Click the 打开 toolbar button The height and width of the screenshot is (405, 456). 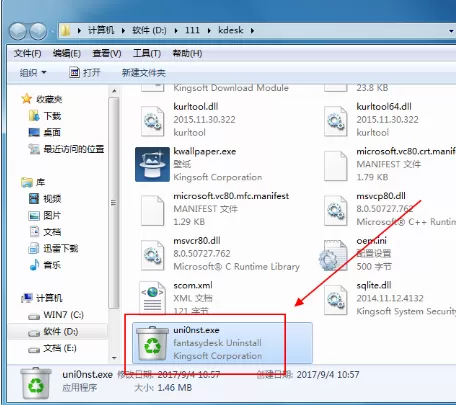tap(85, 72)
